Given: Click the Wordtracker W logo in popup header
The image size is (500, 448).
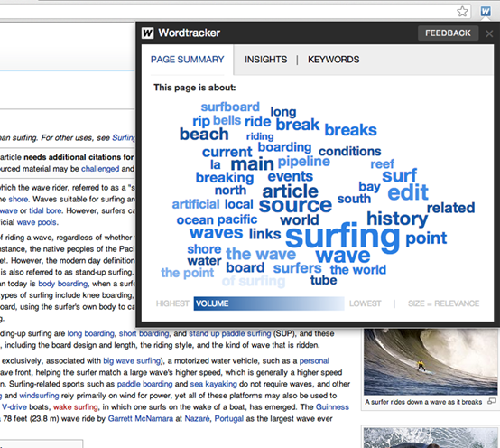Looking at the screenshot, I should pyautogui.click(x=148, y=33).
